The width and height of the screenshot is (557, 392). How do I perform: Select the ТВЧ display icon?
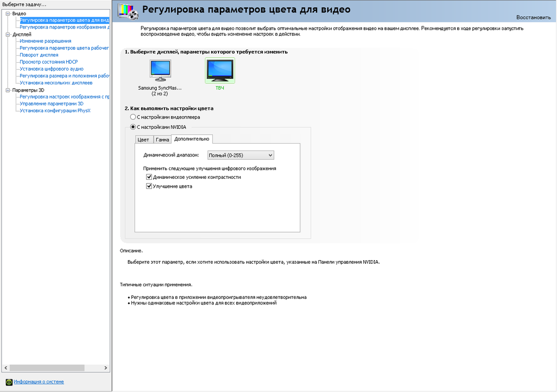220,71
